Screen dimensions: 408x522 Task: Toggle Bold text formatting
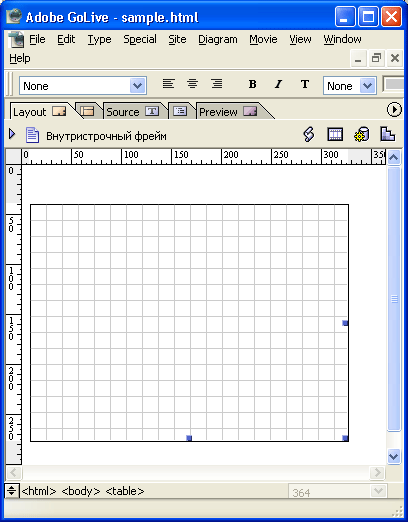253,84
